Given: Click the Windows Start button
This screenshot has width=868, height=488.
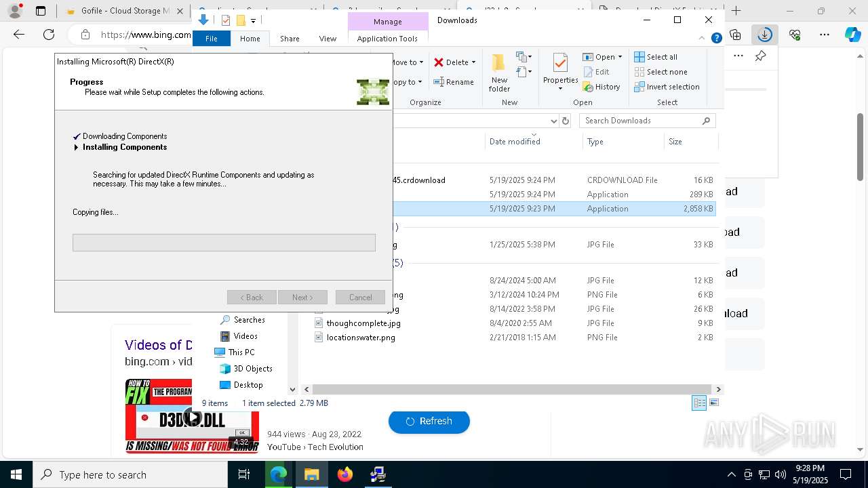Looking at the screenshot, I should coord(16,474).
